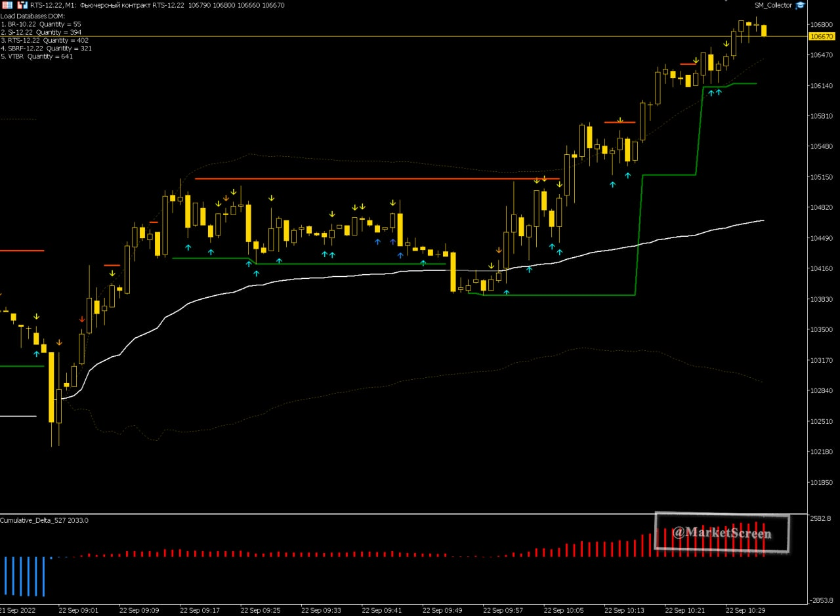Click the 105150 price scale label
This screenshot has width=840, height=616.
822,177
